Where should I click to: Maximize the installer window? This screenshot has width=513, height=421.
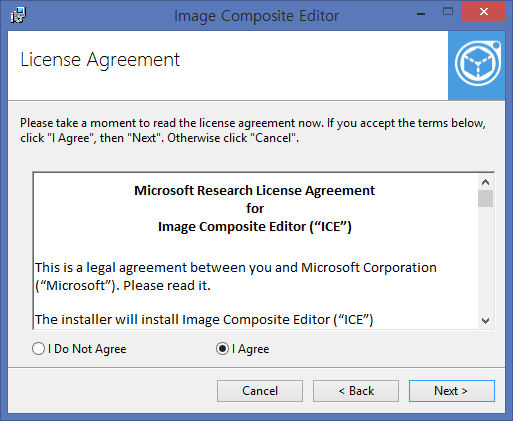[x=448, y=12]
